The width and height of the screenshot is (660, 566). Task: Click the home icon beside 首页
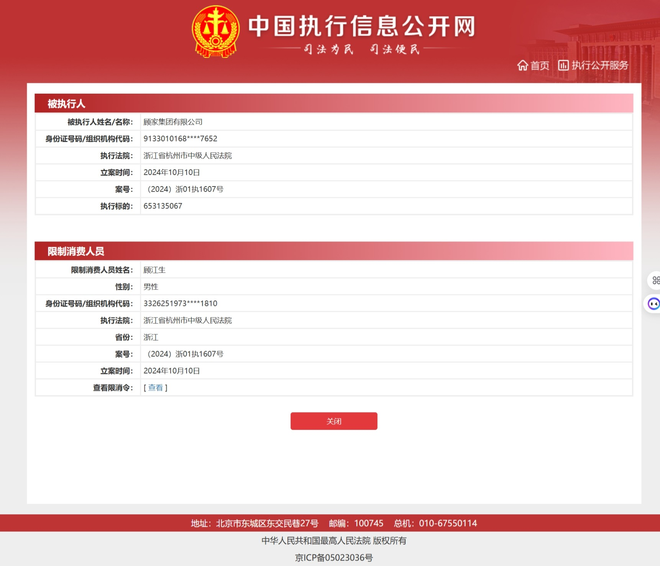[x=522, y=66]
